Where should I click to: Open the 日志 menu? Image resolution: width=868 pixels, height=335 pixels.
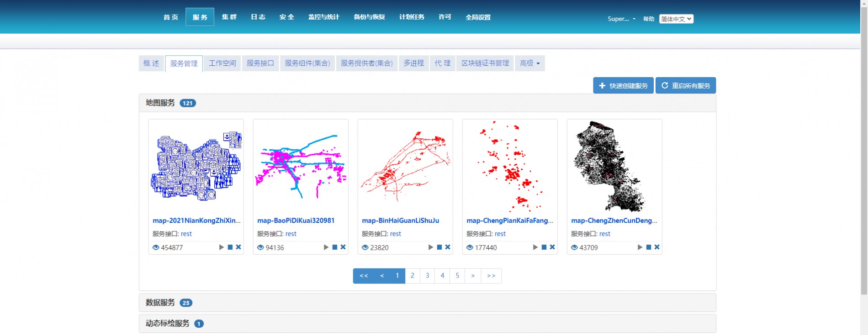[258, 17]
